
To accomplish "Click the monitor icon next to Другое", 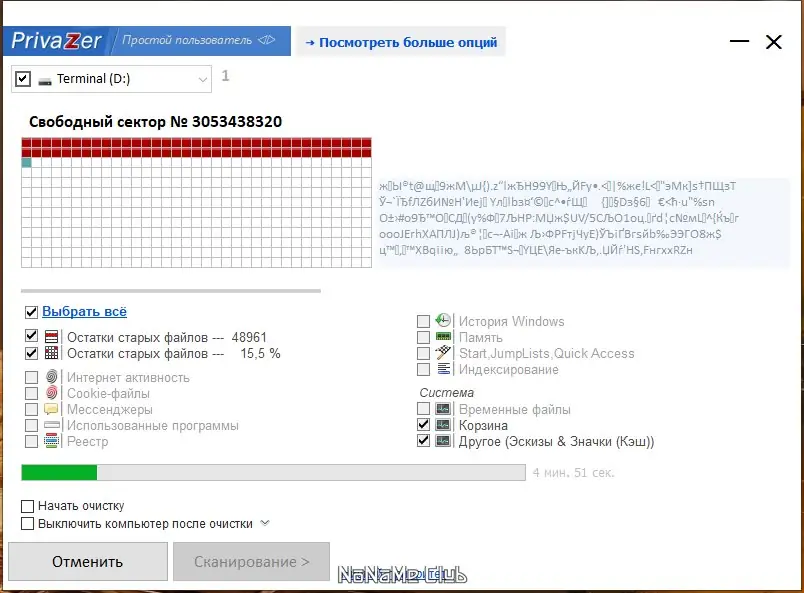I will 443,441.
